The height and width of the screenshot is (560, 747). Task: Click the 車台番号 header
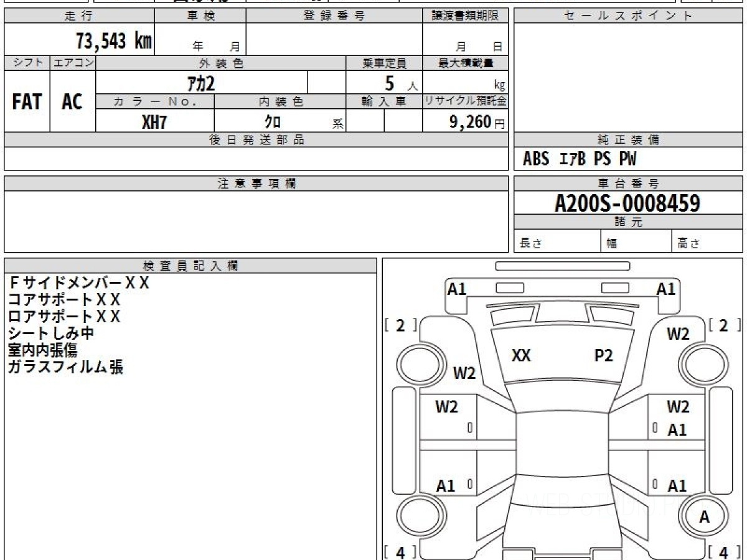click(628, 184)
